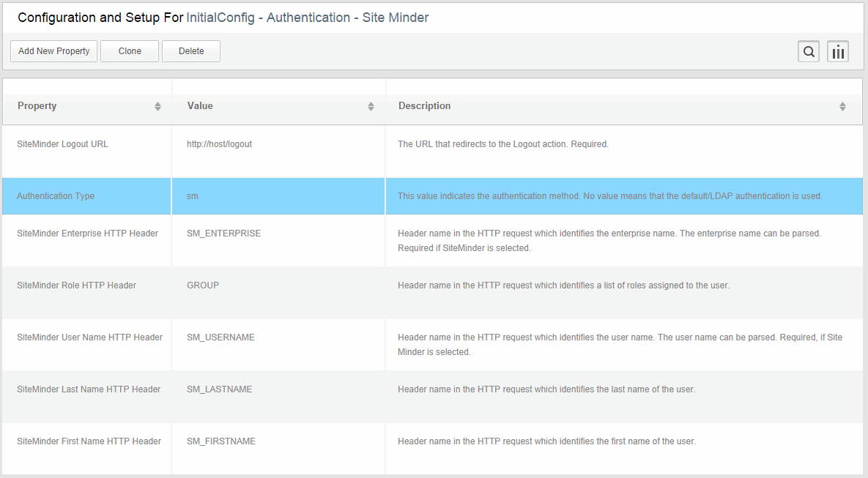Screen dimensions: 868x478
Task: Click the GROUP value cell
Action: [203, 285]
